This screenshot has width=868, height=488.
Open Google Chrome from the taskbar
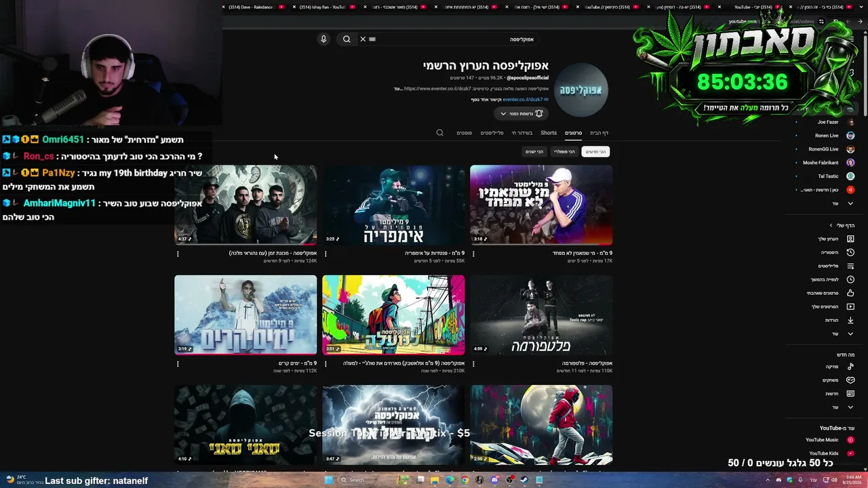pyautogui.click(x=465, y=480)
